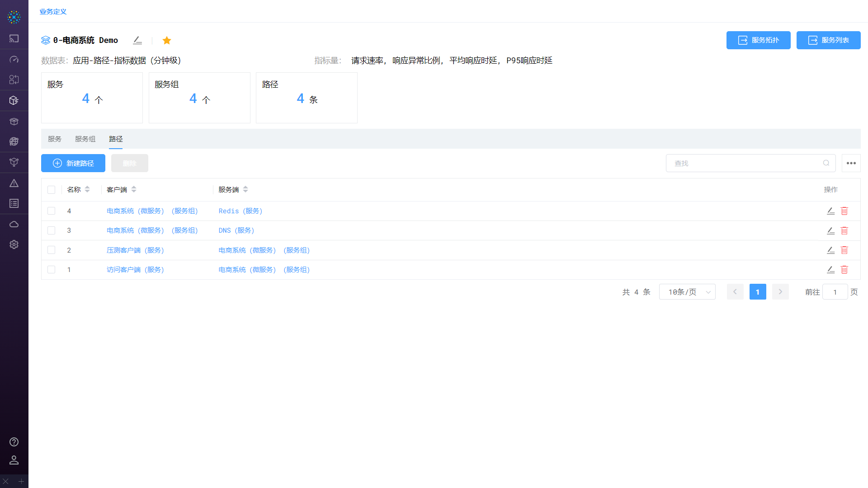Screen dimensions: 868x488
Task: Delete path row 4 with trash icon
Action: click(x=844, y=211)
